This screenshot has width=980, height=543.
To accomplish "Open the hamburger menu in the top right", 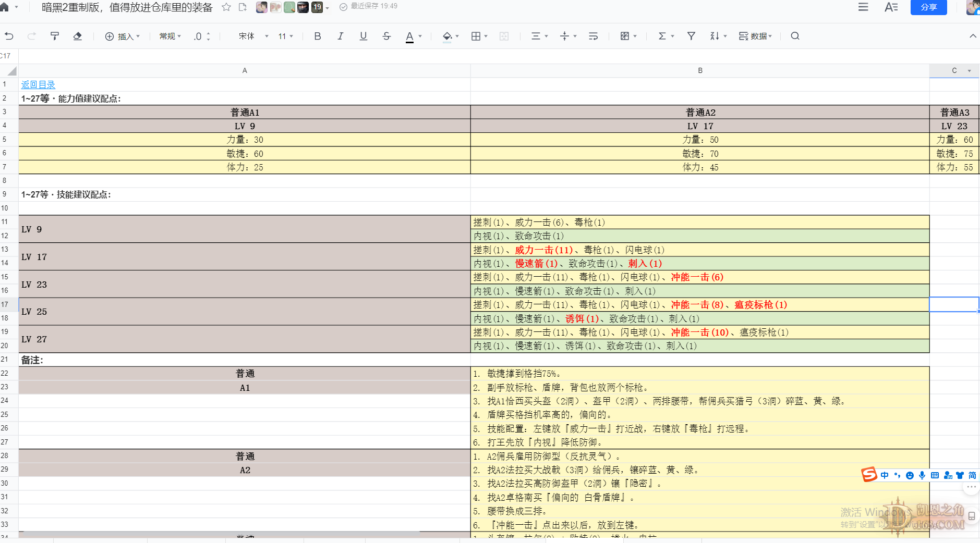I will coord(863,7).
